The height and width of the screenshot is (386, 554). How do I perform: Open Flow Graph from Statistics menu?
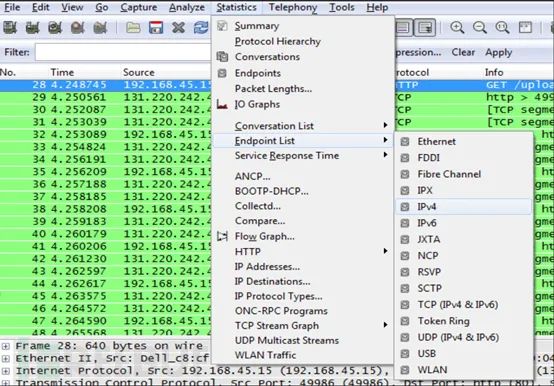coord(265,236)
